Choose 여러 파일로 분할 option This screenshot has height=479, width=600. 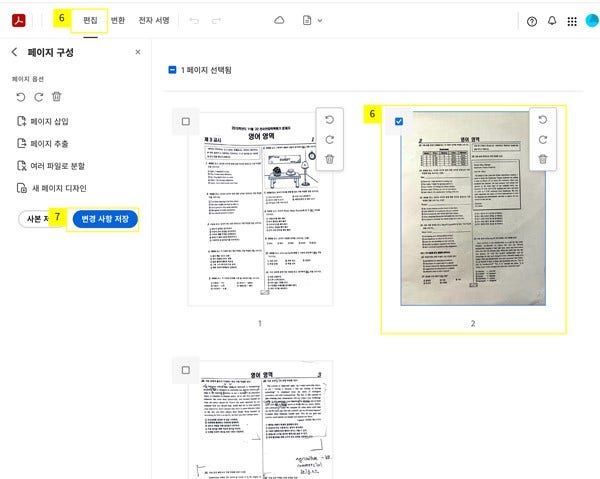[51, 166]
